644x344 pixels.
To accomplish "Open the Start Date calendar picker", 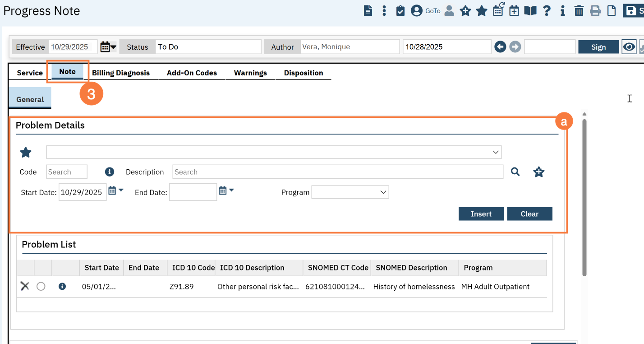I will click(x=115, y=191).
